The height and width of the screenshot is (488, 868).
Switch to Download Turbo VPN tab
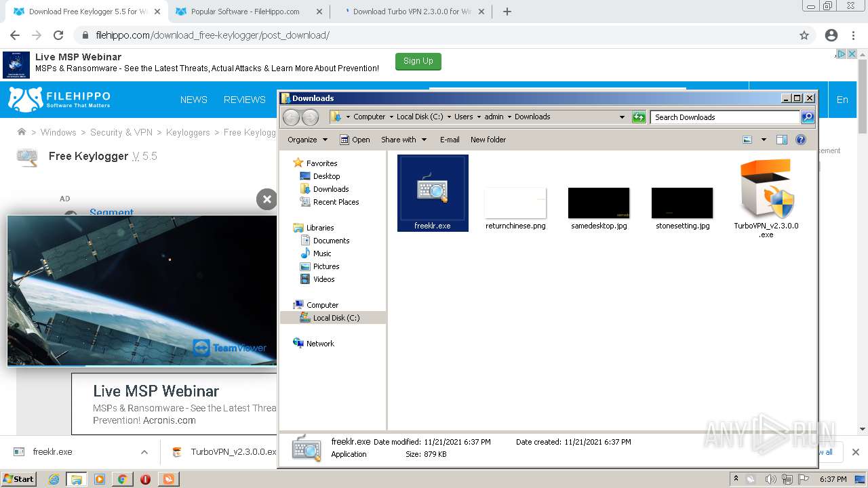[412, 12]
